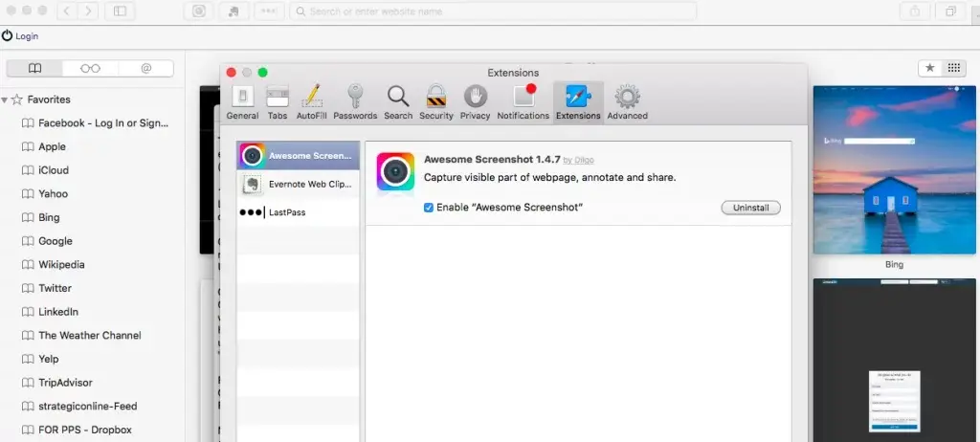Open the TripAdvisor bookmark
This screenshot has height=442, width=980.
click(56, 383)
